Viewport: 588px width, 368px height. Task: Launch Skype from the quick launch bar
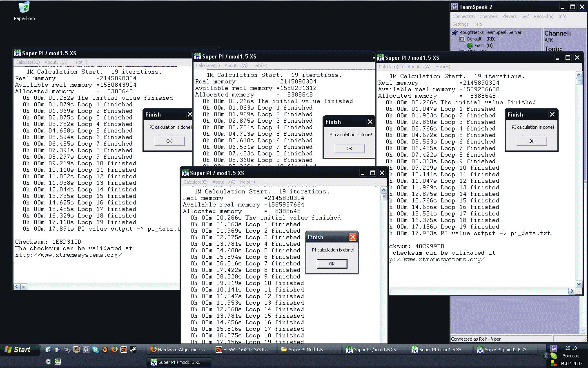coord(95,350)
